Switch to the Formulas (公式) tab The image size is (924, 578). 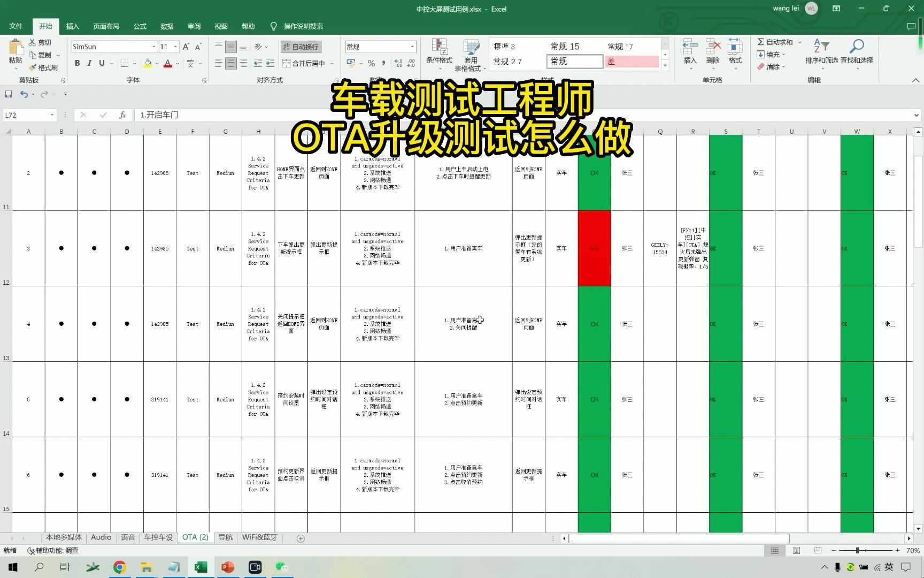(x=140, y=26)
